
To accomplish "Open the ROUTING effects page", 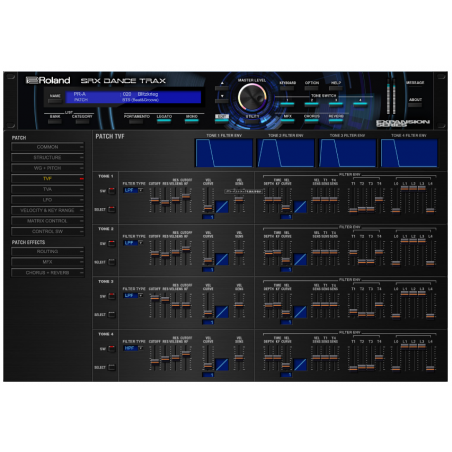I will click(47, 252).
